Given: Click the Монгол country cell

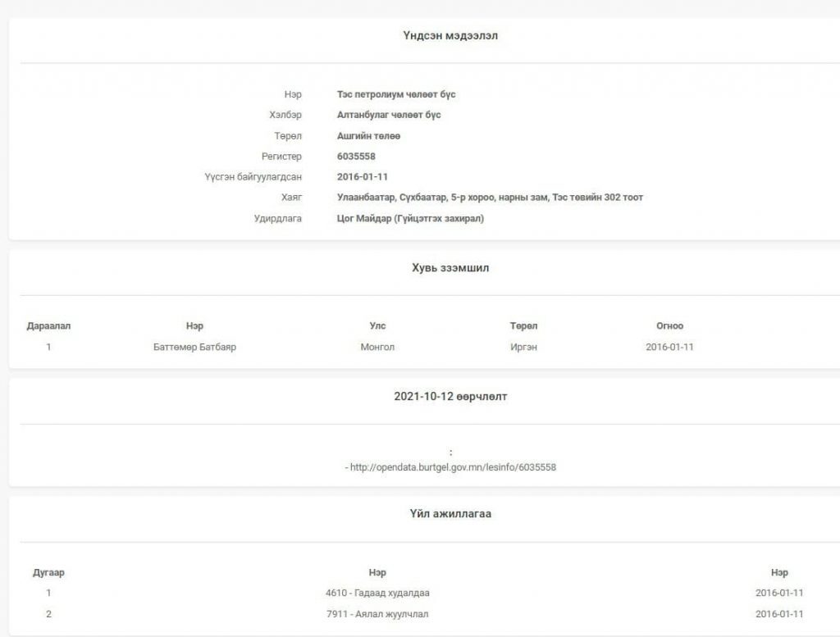Looking at the screenshot, I should [377, 347].
